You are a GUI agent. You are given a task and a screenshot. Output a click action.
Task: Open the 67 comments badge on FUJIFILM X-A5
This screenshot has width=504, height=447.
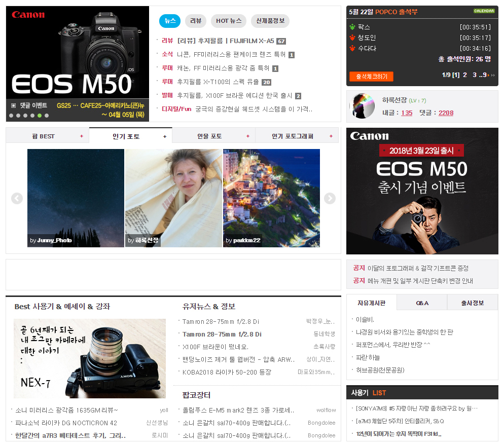pyautogui.click(x=281, y=41)
